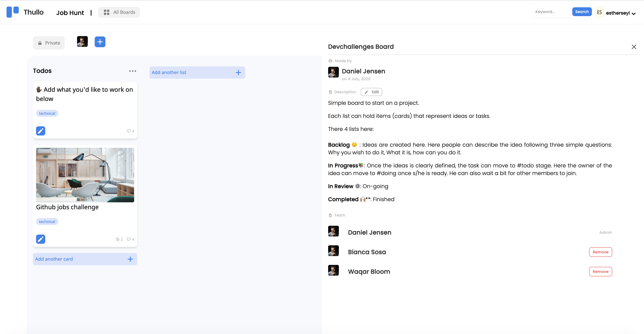644x334 pixels.
Task: Select the technical label on the first card
Action: pyautogui.click(x=47, y=113)
